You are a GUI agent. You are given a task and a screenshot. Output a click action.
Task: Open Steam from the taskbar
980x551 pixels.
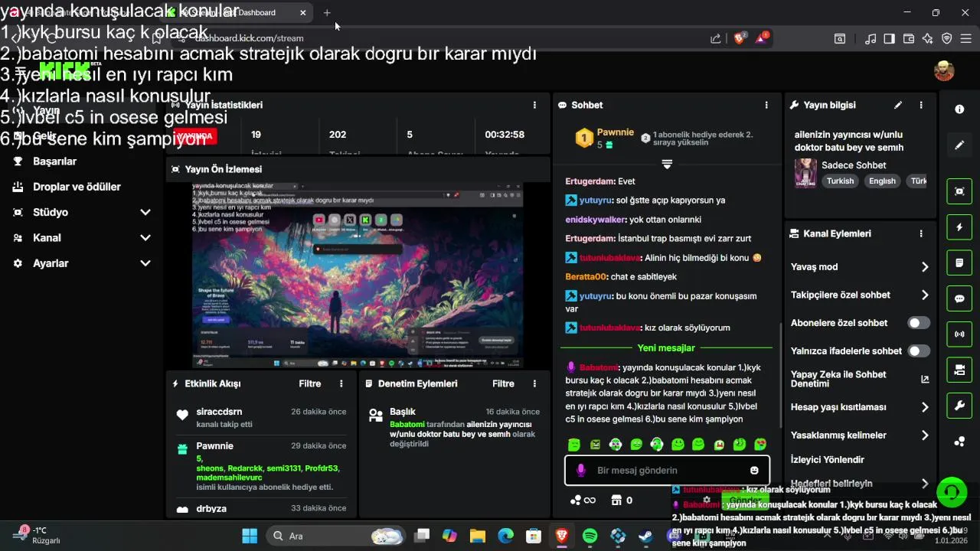click(645, 536)
